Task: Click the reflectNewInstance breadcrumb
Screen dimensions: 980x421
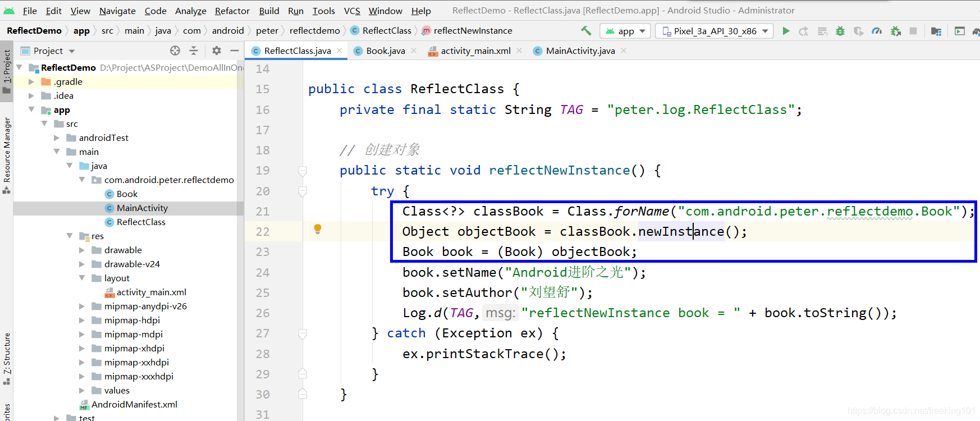Action: (x=467, y=31)
